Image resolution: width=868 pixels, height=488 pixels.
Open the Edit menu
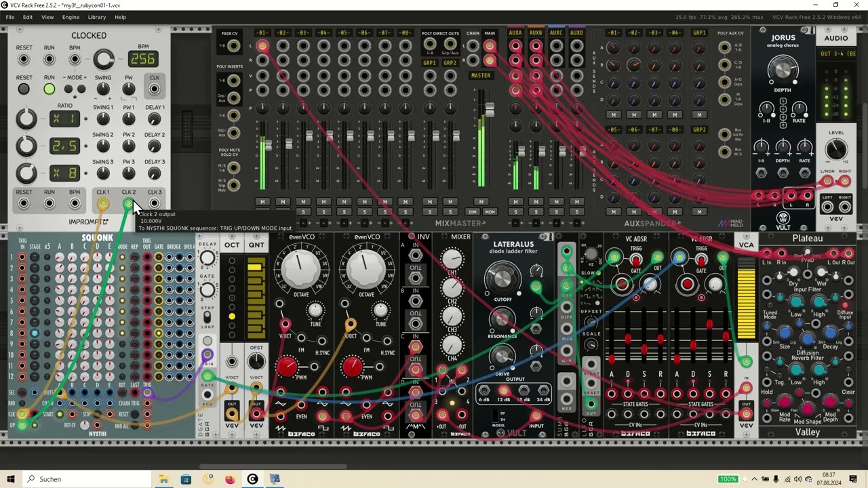pyautogui.click(x=28, y=17)
